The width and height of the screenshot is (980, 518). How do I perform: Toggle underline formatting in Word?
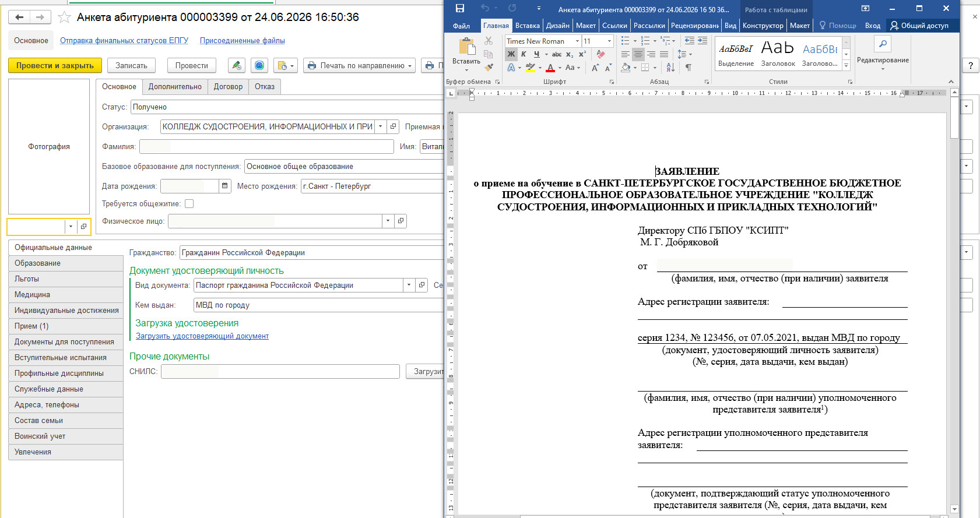536,54
